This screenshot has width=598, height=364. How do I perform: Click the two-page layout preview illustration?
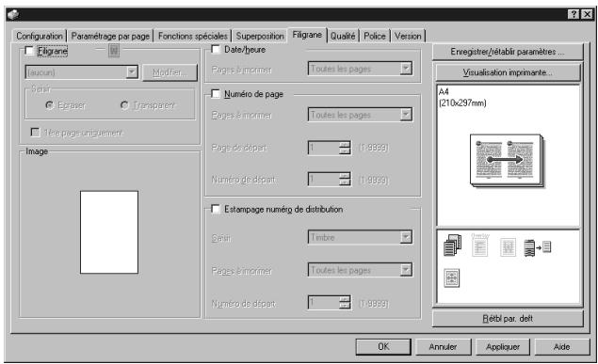tap(507, 161)
